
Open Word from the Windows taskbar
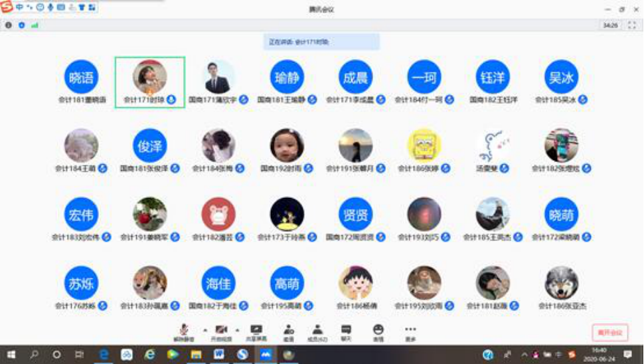(219, 355)
